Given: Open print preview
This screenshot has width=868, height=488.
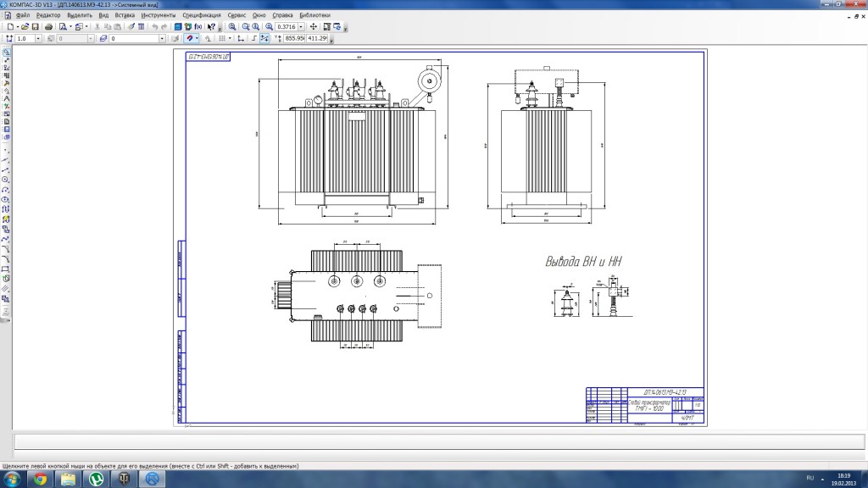Looking at the screenshot, I should click(x=63, y=26).
